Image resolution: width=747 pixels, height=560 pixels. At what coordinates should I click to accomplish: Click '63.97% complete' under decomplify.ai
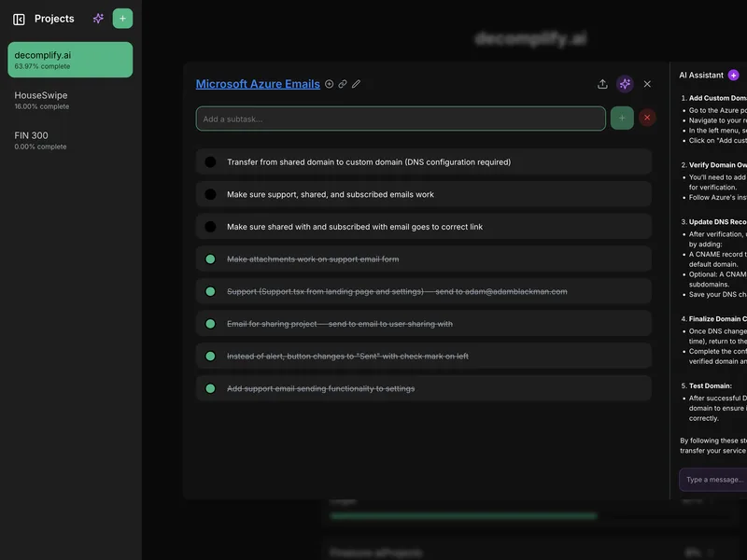point(42,66)
